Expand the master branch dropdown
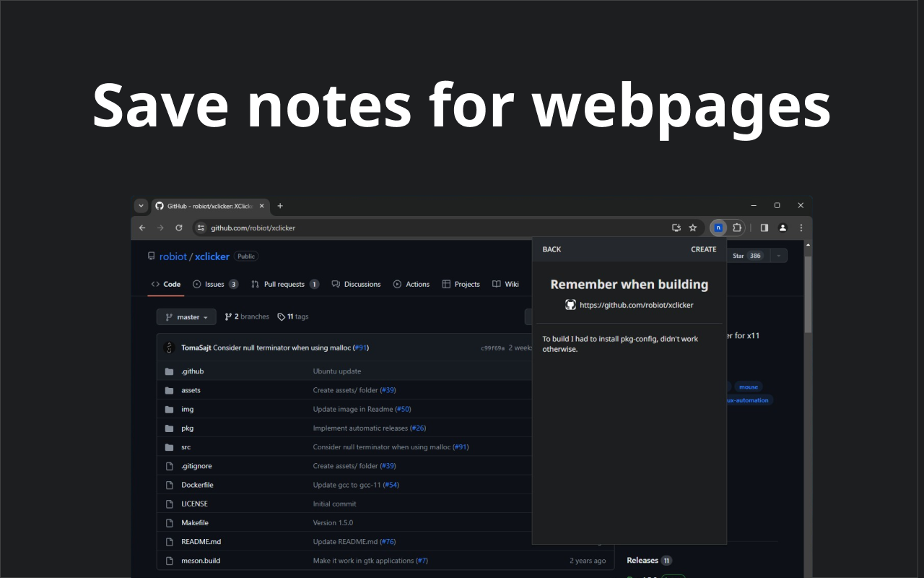Screen dimensions: 924x578 (186, 317)
